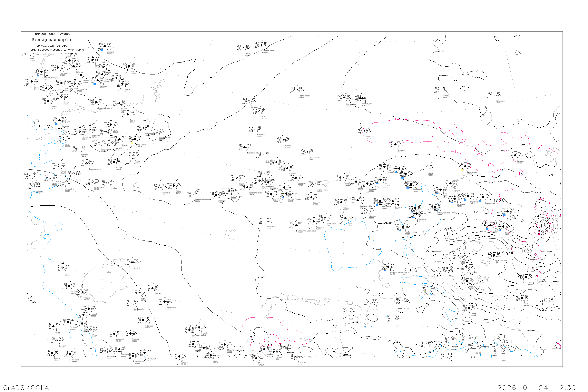Click the 24/01/2026 09 UTC date text
Screen dimensions: 588x392
click(x=52, y=46)
